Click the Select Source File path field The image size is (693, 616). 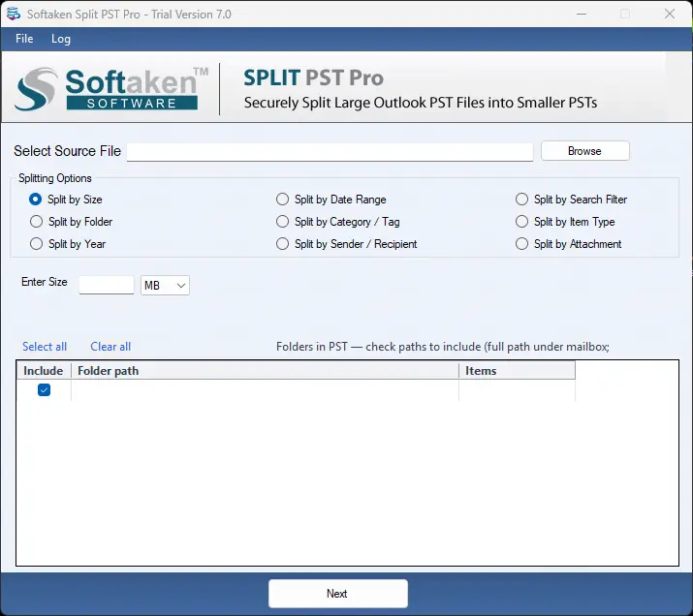330,152
